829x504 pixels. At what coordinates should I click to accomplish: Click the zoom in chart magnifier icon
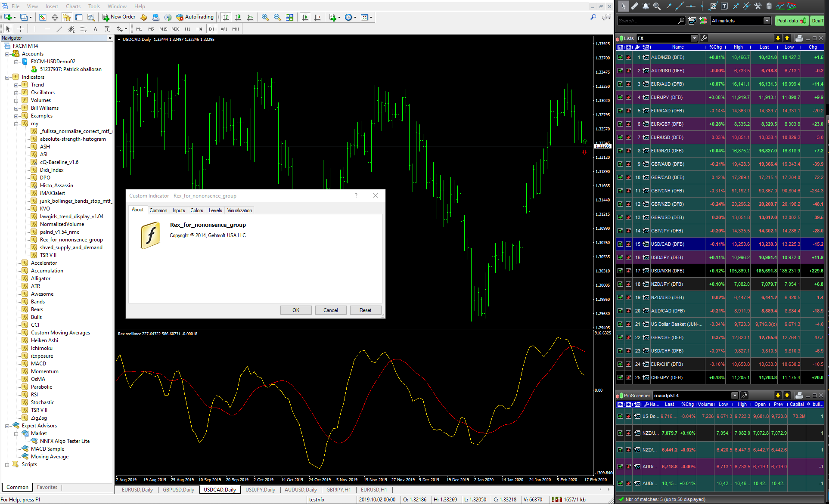[x=265, y=17]
